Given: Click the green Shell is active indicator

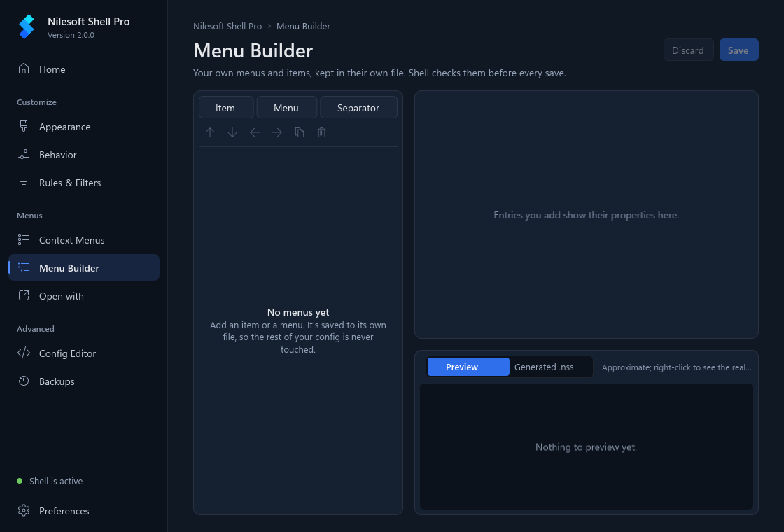Looking at the screenshot, I should (x=20, y=481).
